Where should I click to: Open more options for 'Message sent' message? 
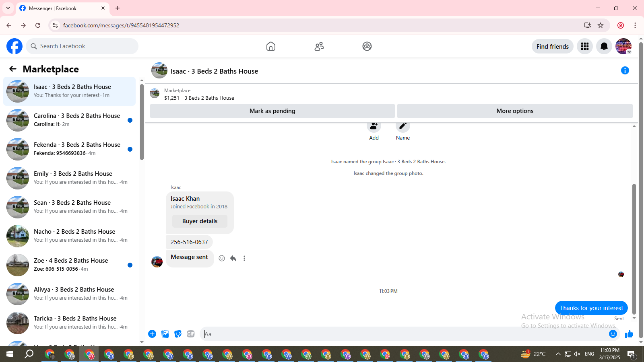(x=244, y=258)
